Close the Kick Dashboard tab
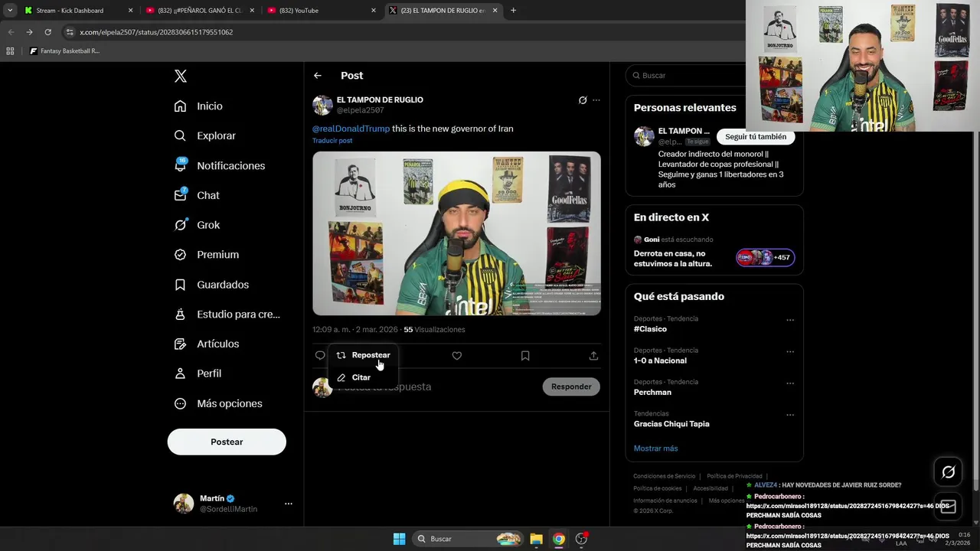Viewport: 980px width, 551px height. coord(130,11)
